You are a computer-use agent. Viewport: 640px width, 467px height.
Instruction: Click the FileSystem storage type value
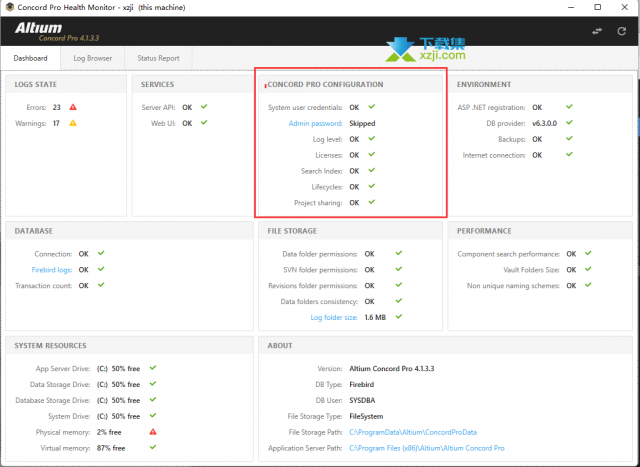coord(366,416)
